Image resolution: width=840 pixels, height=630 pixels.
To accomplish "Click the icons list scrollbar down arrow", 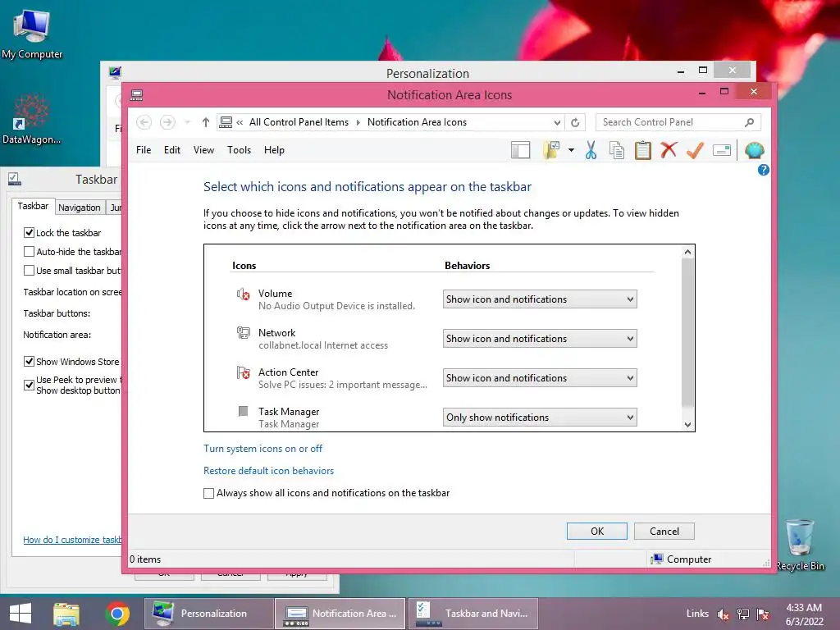I will (x=688, y=424).
